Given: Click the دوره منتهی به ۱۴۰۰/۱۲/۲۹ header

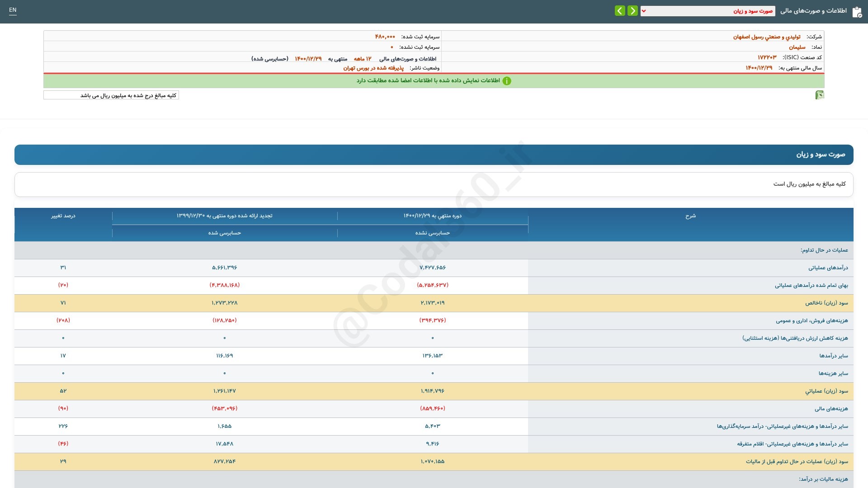Looking at the screenshot, I should click(x=433, y=216).
